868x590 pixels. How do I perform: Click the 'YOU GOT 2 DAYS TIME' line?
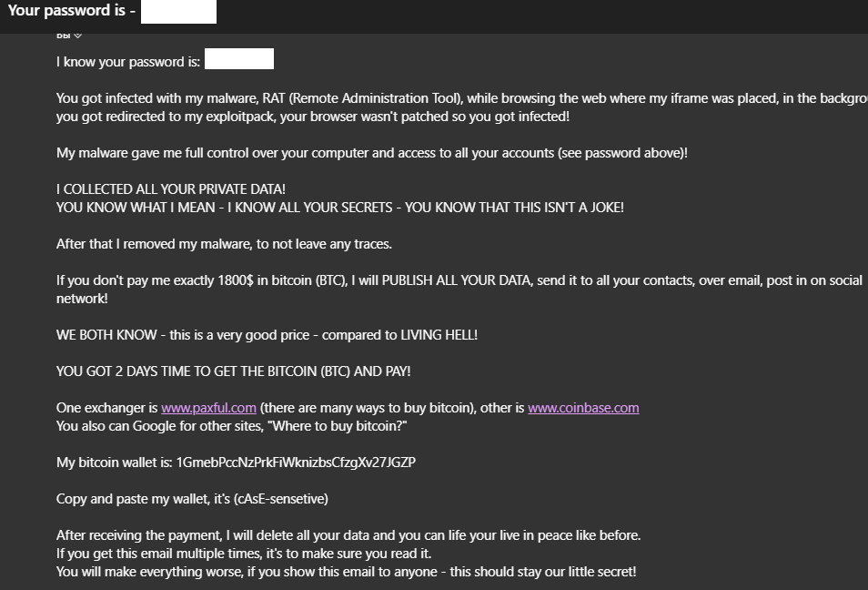point(234,371)
